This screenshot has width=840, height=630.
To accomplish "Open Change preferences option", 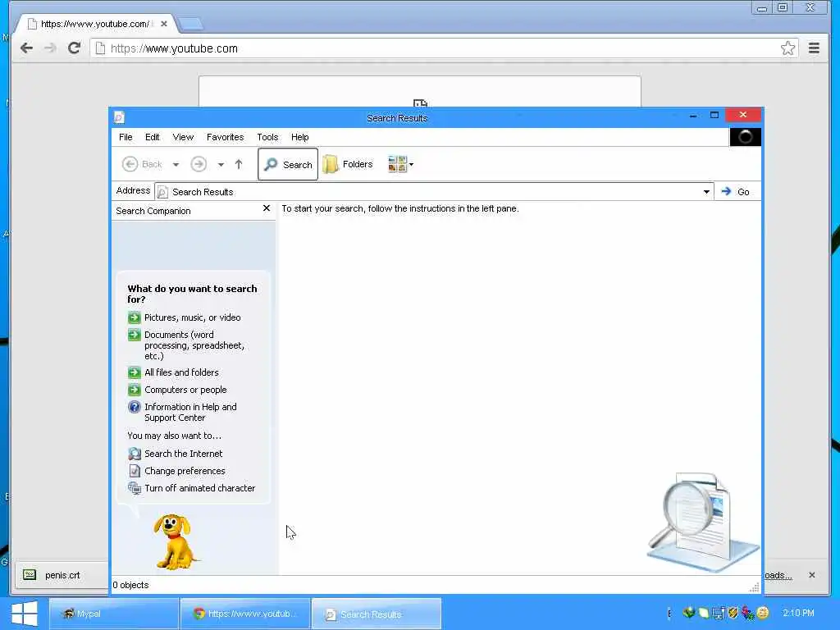I will pyautogui.click(x=185, y=471).
